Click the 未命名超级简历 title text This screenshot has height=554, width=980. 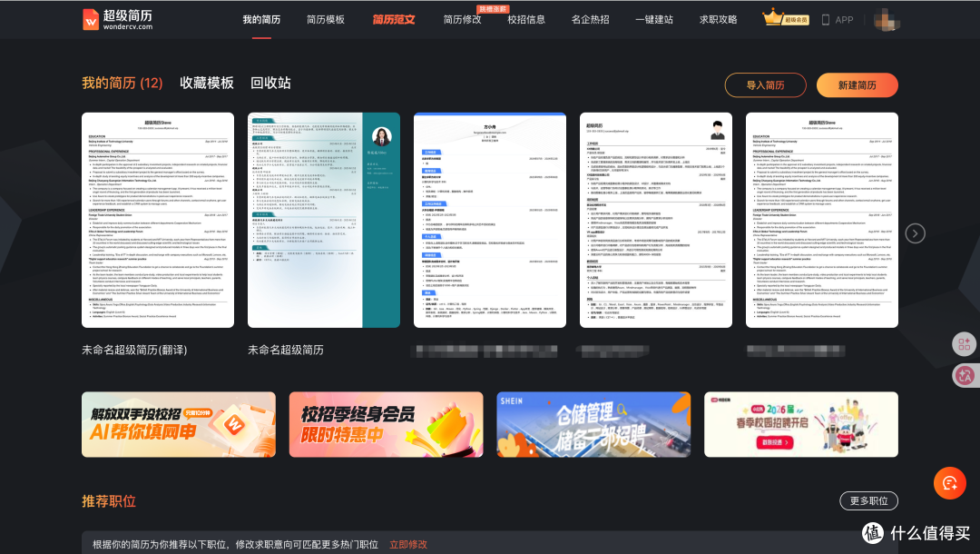coord(286,351)
